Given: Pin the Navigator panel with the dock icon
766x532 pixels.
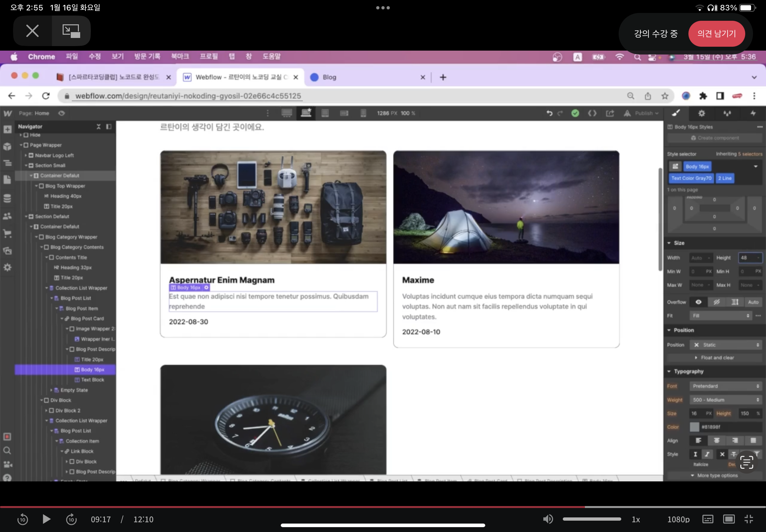Looking at the screenshot, I should (109, 127).
